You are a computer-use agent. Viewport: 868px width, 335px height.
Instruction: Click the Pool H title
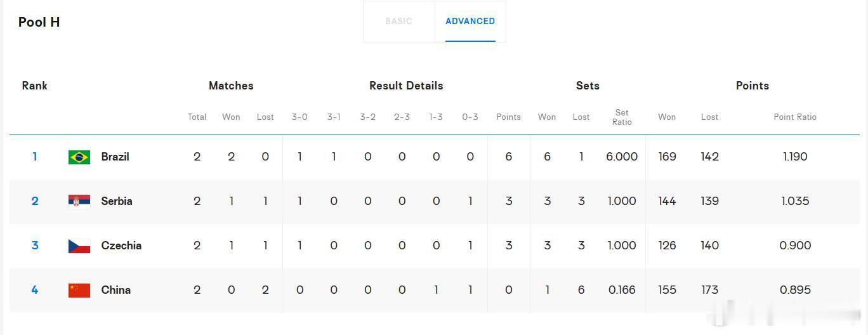coord(39,22)
